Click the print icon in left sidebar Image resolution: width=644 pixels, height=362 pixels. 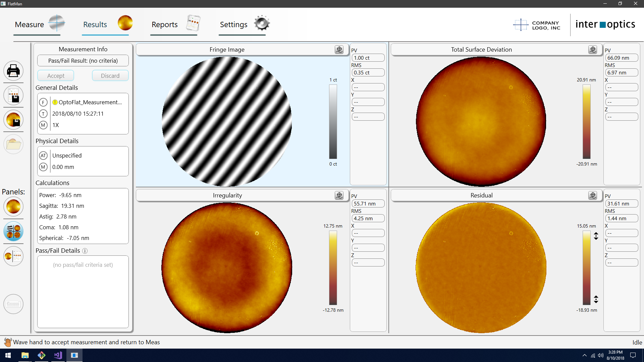[x=13, y=71]
